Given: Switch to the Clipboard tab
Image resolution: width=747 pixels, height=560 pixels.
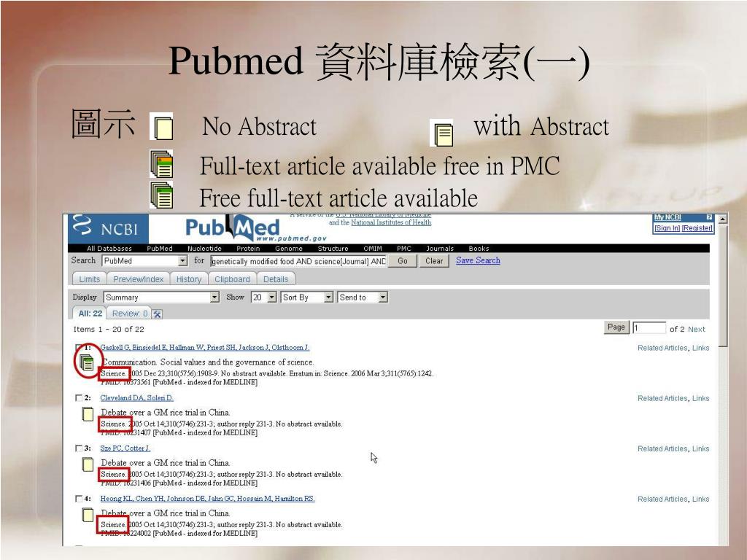Looking at the screenshot, I should click(x=232, y=279).
